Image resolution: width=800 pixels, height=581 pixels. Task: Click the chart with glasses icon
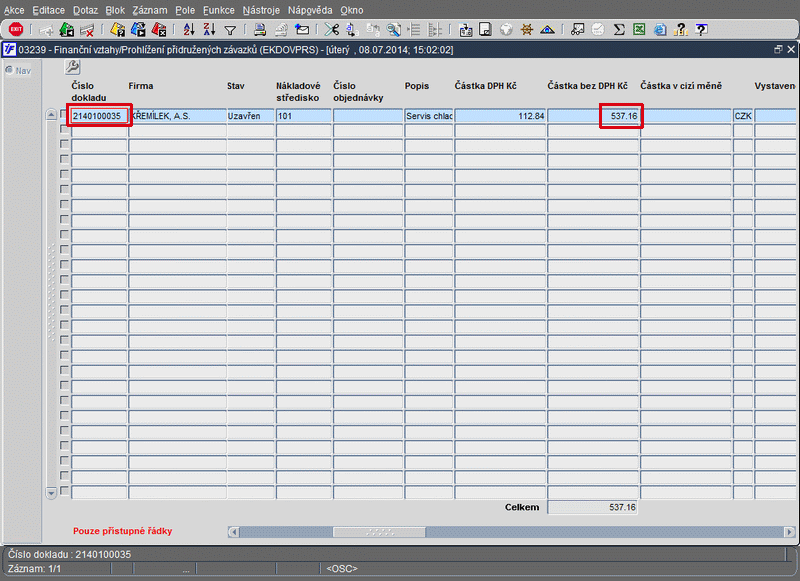coord(577,30)
